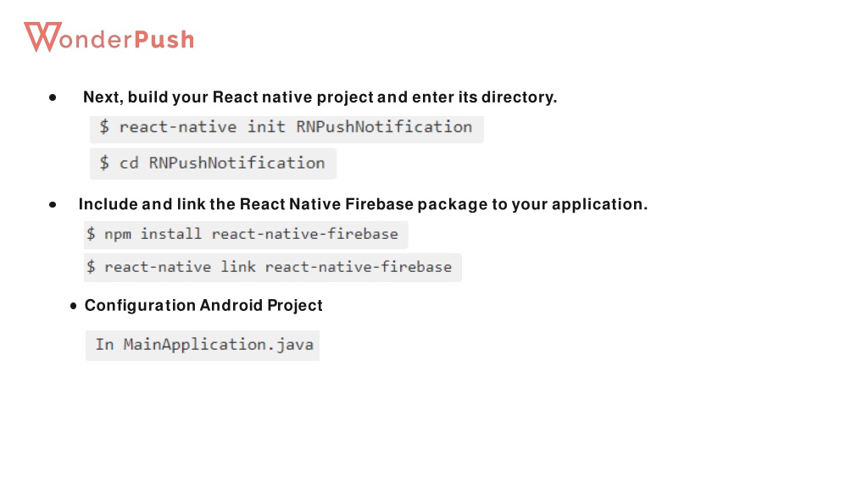This screenshot has height=488, width=868.
Task: Click the dollar sign before npm install
Action: coord(91,234)
